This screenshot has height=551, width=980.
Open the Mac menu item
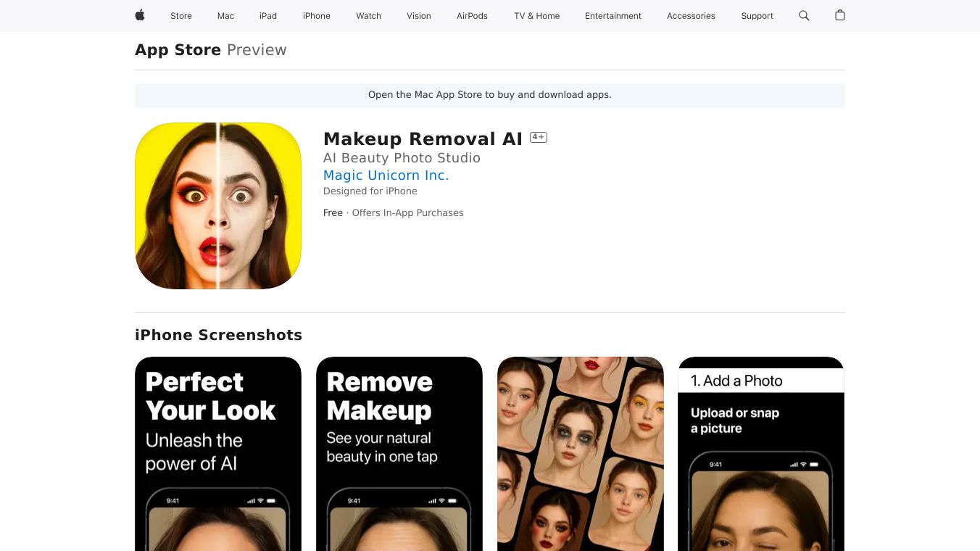[225, 16]
